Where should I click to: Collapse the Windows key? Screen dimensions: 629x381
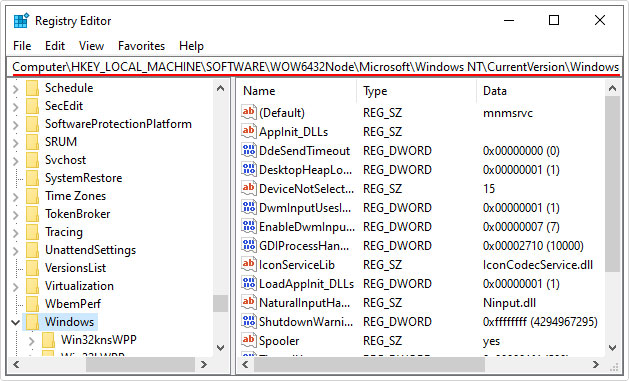[16, 322]
